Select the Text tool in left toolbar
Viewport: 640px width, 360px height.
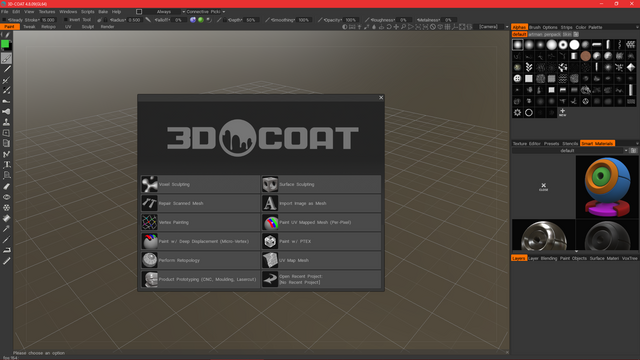pyautogui.click(x=7, y=164)
